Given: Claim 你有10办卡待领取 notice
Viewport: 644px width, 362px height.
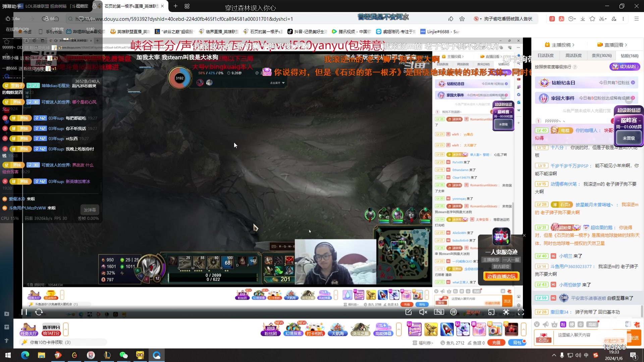Looking at the screenshot, I should click(x=50, y=342).
